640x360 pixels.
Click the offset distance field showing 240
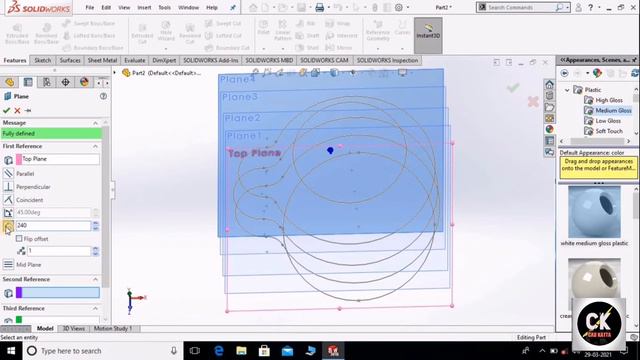tap(53, 225)
